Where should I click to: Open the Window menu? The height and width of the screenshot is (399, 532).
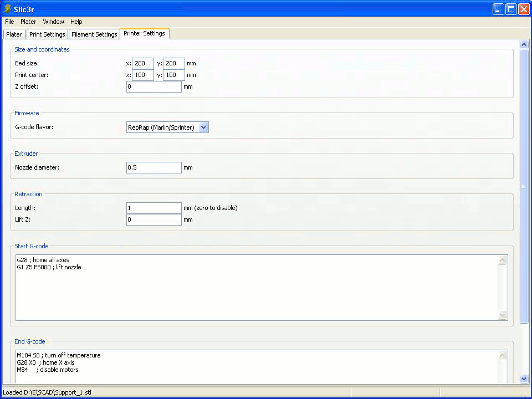pyautogui.click(x=53, y=22)
